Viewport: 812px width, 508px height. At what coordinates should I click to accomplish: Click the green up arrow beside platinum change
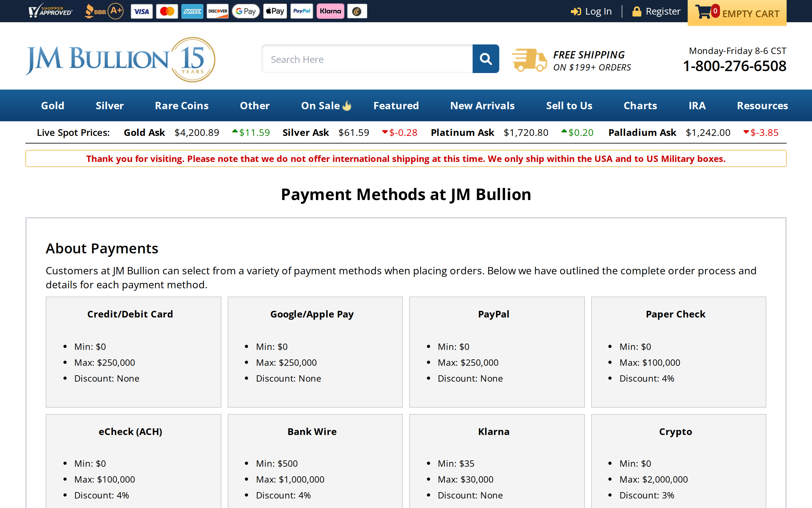coord(564,131)
